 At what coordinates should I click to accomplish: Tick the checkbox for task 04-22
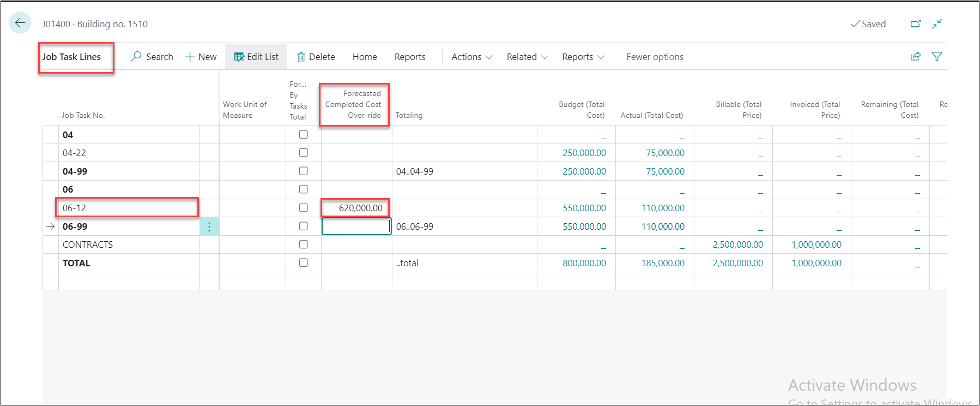point(304,153)
